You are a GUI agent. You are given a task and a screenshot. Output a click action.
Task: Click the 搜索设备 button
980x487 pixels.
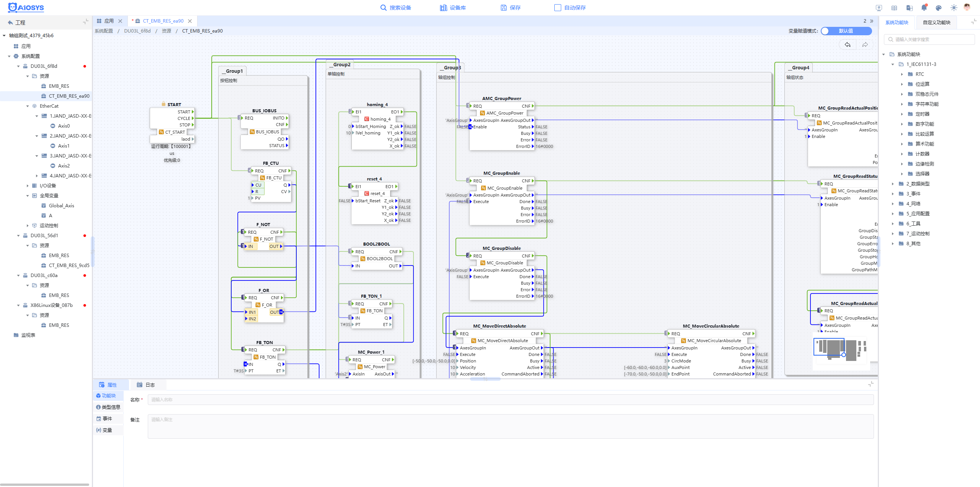click(x=395, y=8)
